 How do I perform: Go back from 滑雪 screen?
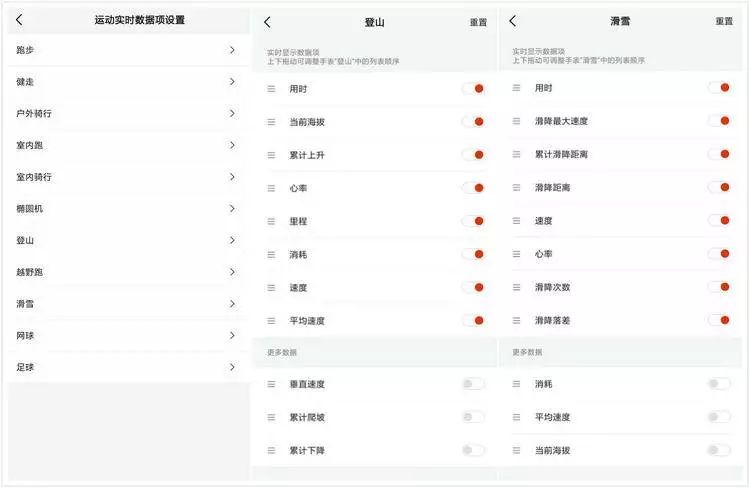[x=513, y=21]
